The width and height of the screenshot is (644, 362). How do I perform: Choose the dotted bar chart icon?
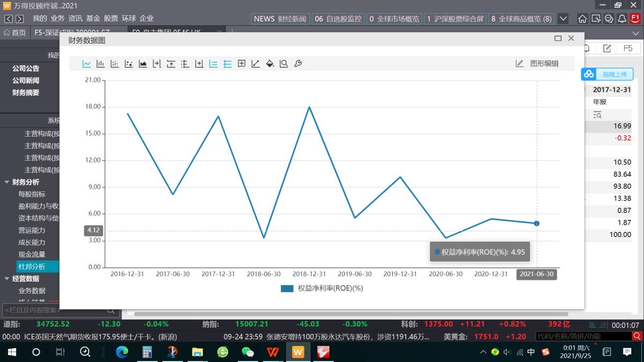click(114, 64)
